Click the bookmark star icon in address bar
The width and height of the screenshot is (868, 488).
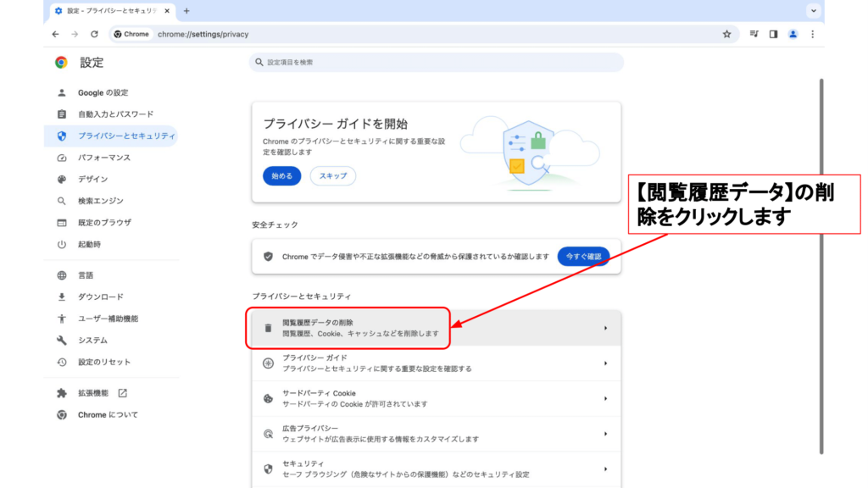pos(726,34)
